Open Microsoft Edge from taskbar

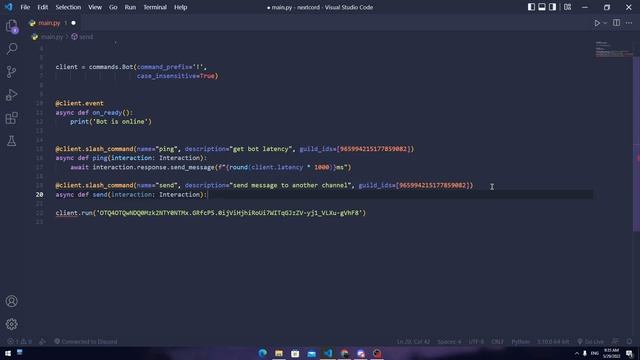263,353
